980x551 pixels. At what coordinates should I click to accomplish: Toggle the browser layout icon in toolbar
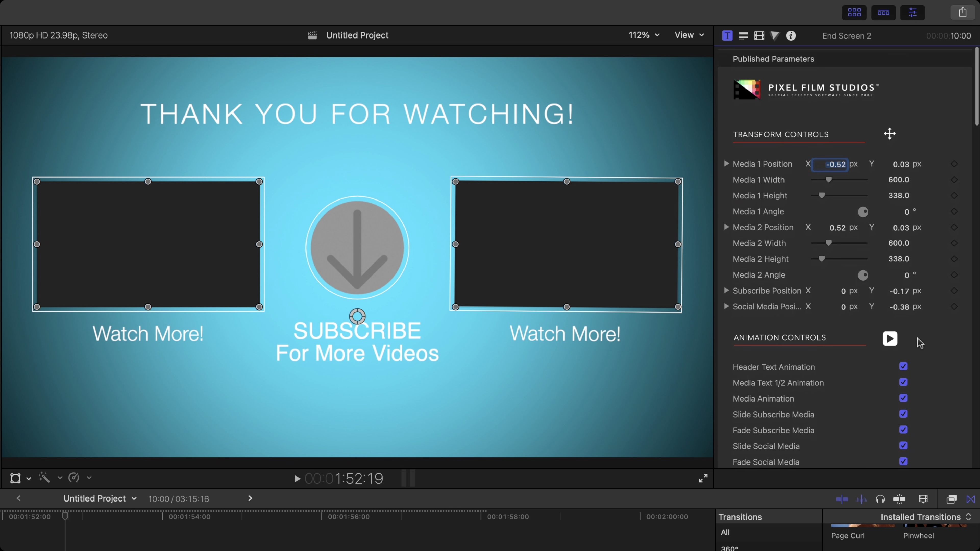point(854,12)
